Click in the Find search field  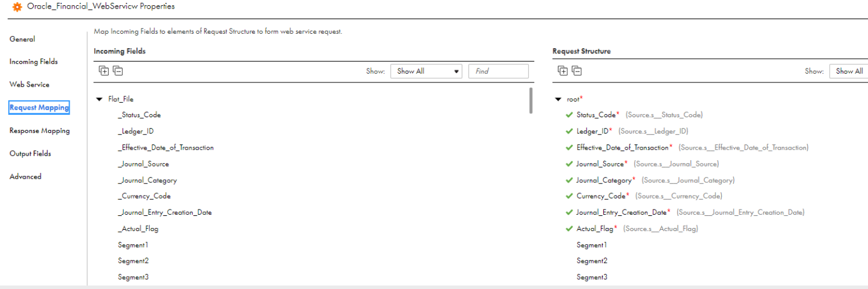click(499, 71)
